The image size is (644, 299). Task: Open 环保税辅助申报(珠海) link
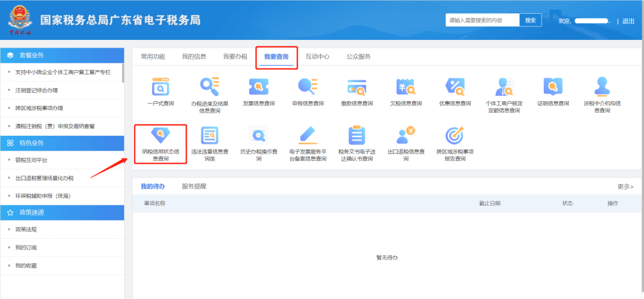(43, 196)
